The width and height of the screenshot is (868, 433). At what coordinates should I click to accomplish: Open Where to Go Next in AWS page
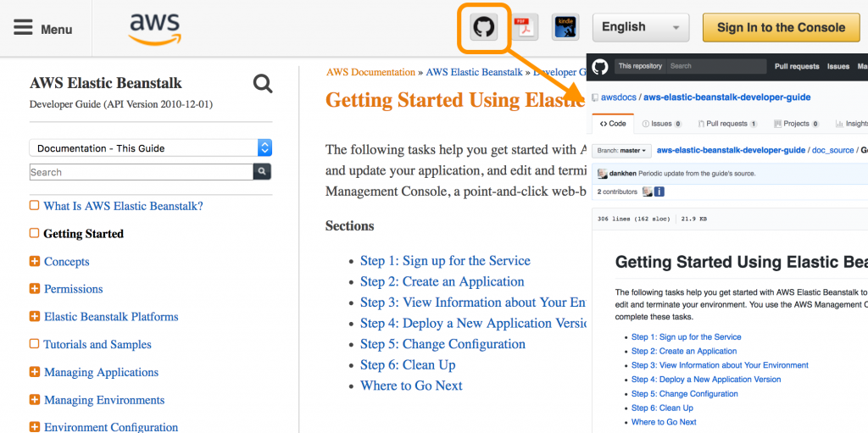(411, 386)
